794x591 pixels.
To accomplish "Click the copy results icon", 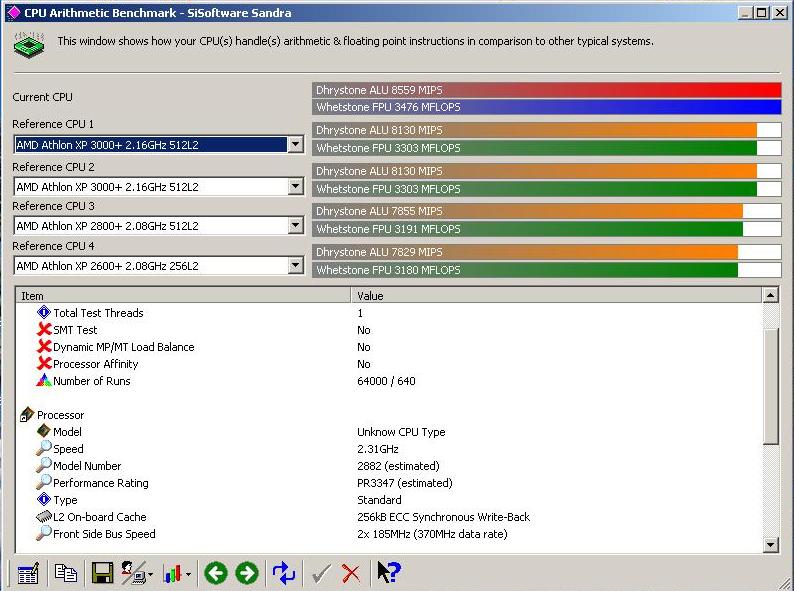I will pyautogui.click(x=66, y=573).
